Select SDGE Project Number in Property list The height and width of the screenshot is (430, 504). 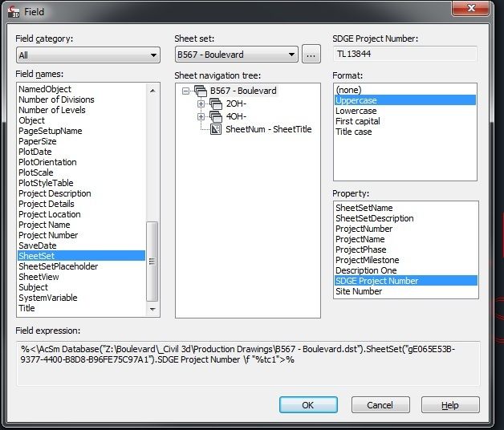(406, 281)
